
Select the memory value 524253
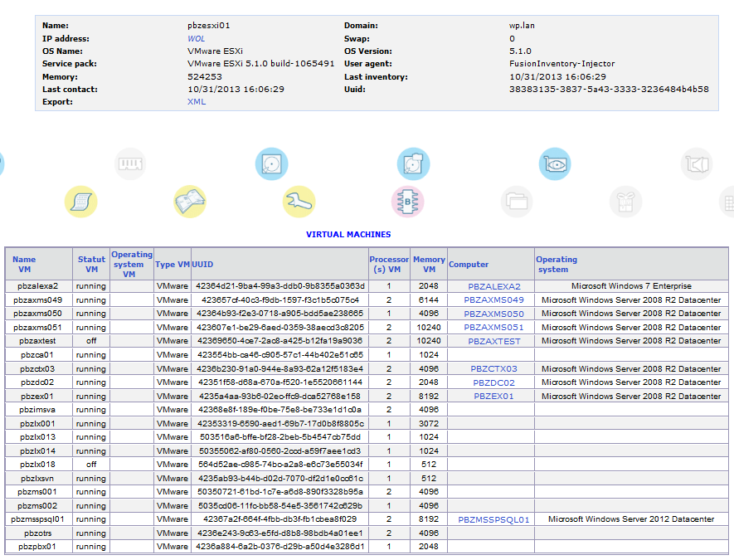(205, 77)
